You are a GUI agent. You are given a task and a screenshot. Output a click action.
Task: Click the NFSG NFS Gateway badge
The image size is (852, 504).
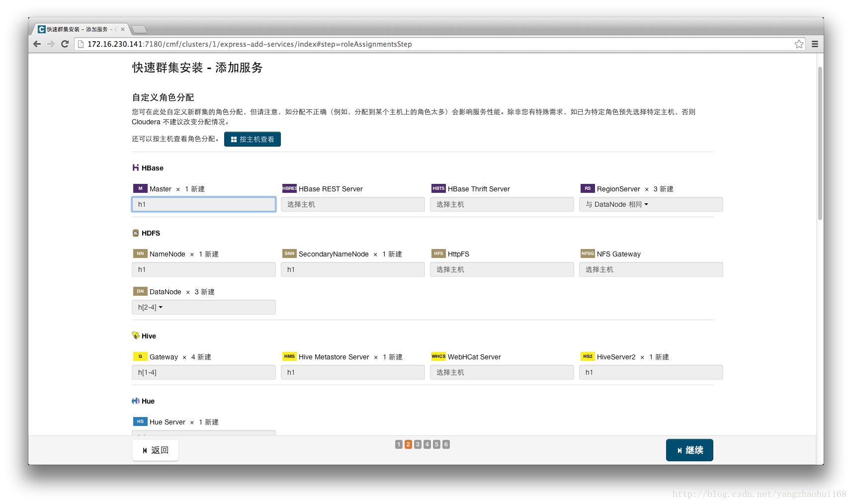pyautogui.click(x=588, y=253)
